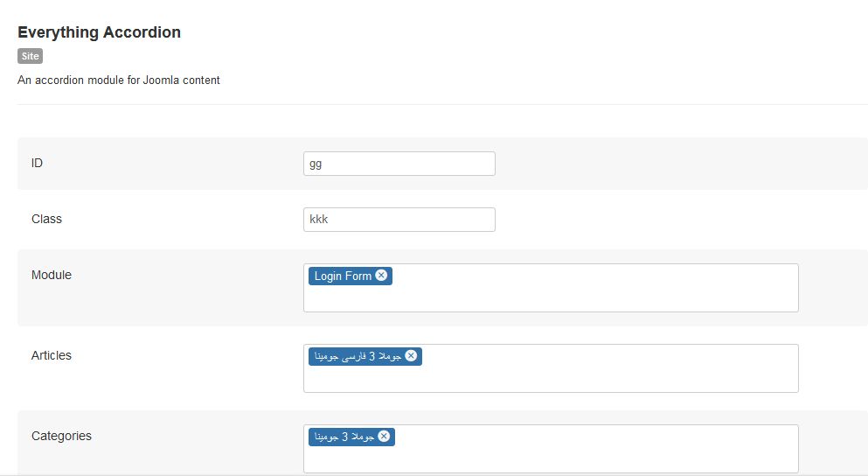The width and height of the screenshot is (868, 476).
Task: Remove the selected tag in Articles
Action: 411,356
